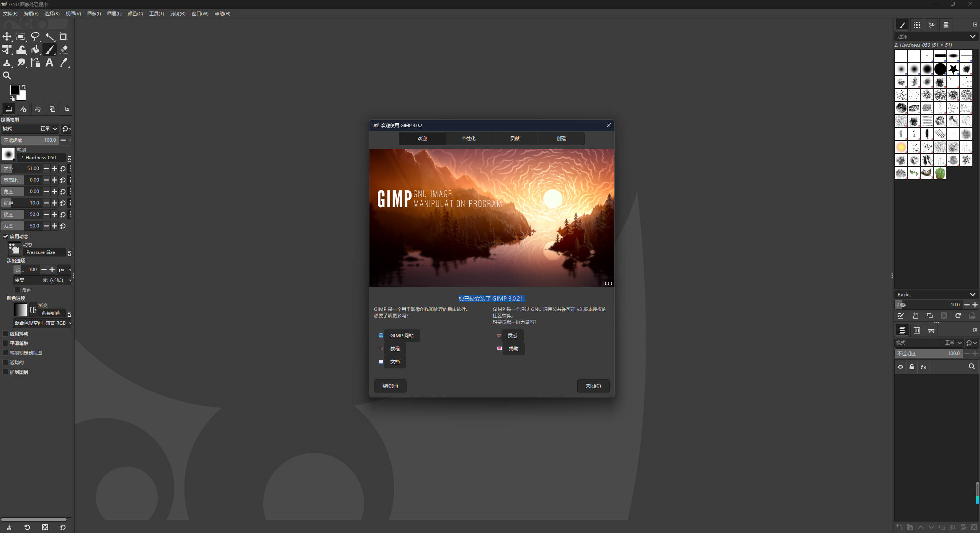Viewport: 980px width, 533px height.
Task: Open the 重复 dropdown
Action: [42, 280]
